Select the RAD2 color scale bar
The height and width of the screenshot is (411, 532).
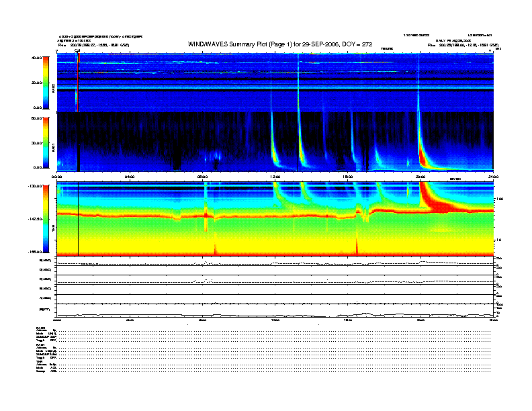[x=46, y=83]
